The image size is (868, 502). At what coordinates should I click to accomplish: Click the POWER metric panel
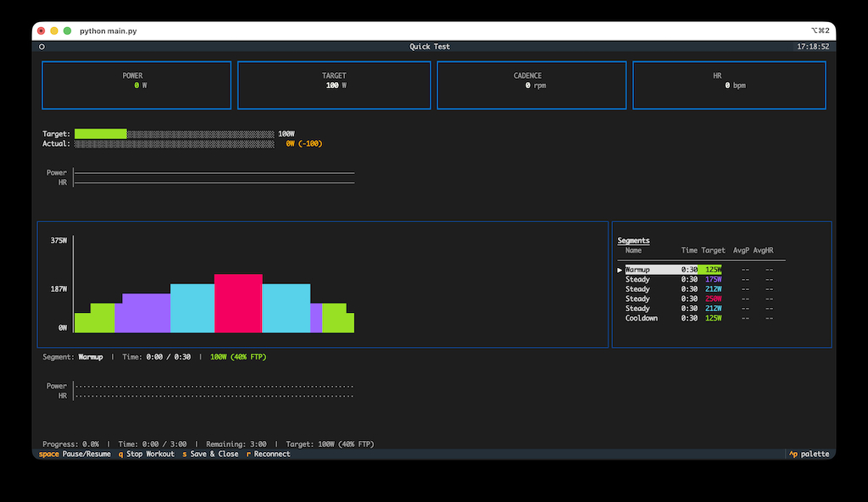click(x=136, y=85)
